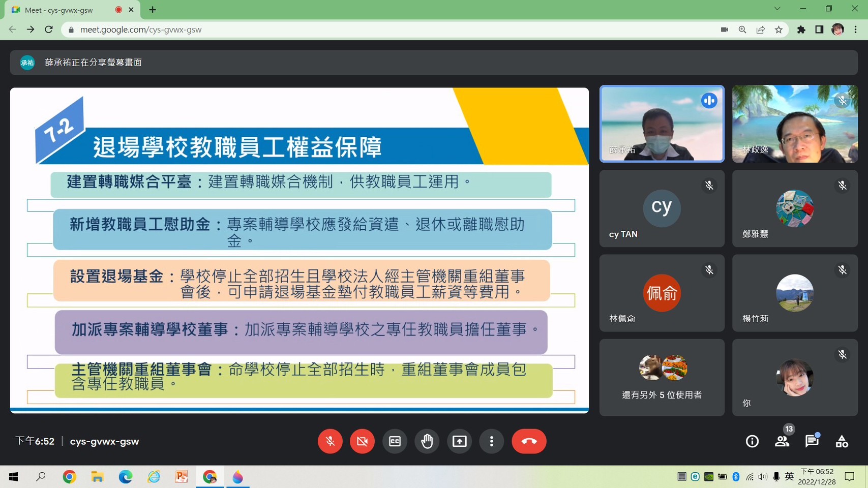Show the participants people list
The height and width of the screenshot is (488, 868).
(x=782, y=441)
